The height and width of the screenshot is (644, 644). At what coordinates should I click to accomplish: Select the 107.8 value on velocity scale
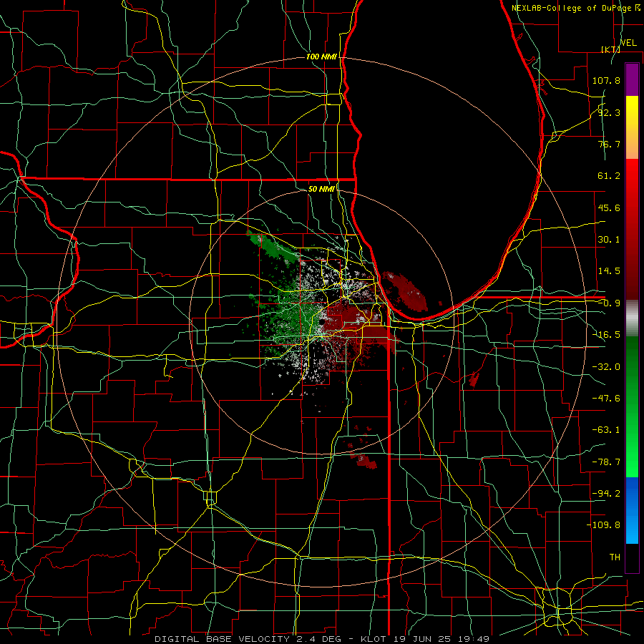(606, 80)
